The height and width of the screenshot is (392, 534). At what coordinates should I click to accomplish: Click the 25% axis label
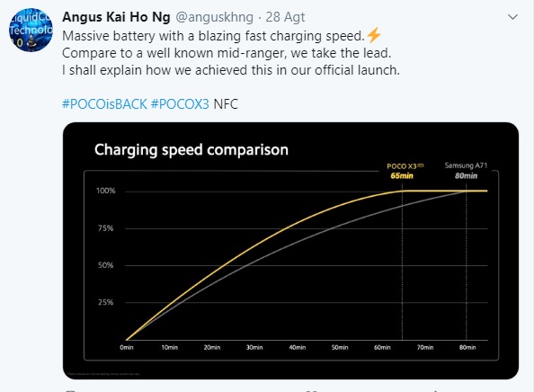click(x=105, y=302)
